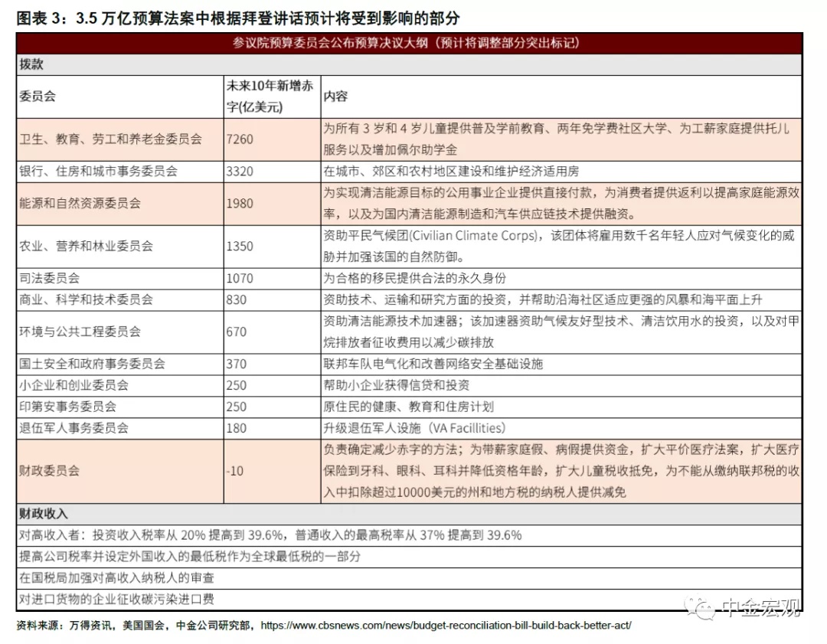Click the dark red table header banner

pyautogui.click(x=409, y=44)
